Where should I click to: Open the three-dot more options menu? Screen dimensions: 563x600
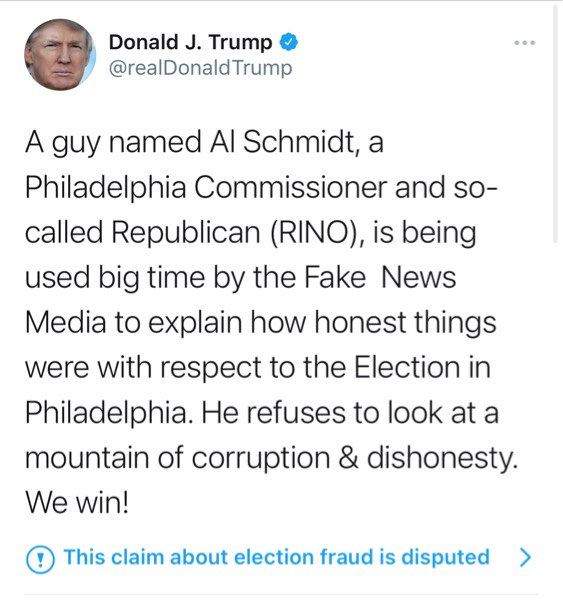pos(524,43)
